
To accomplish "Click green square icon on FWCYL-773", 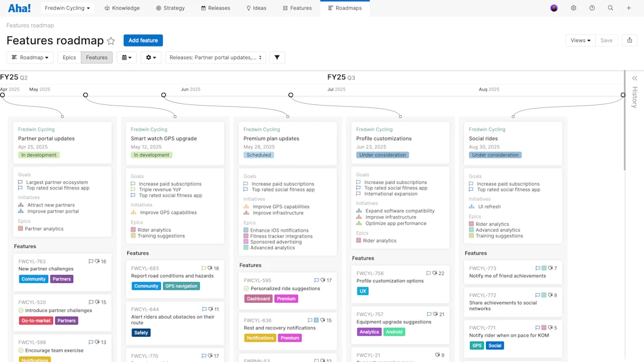I will coord(544,268).
